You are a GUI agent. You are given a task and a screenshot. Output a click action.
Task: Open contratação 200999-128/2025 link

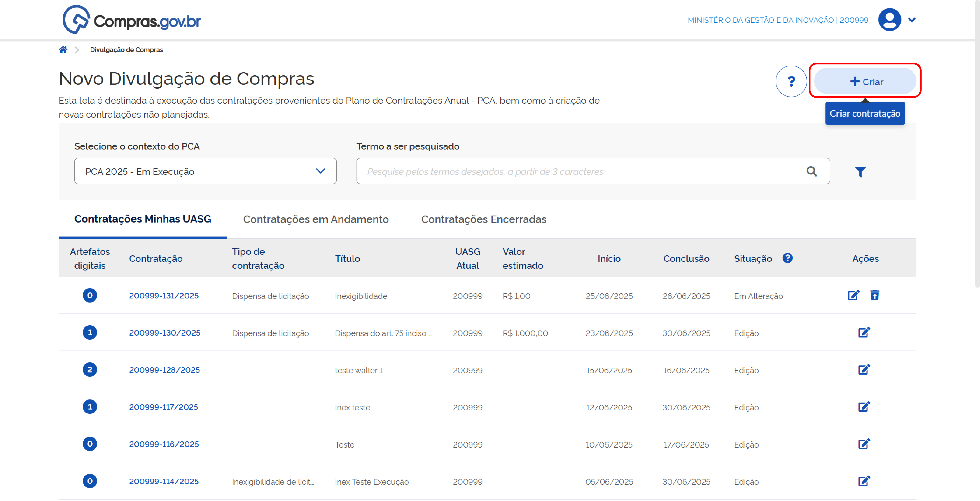164,370
